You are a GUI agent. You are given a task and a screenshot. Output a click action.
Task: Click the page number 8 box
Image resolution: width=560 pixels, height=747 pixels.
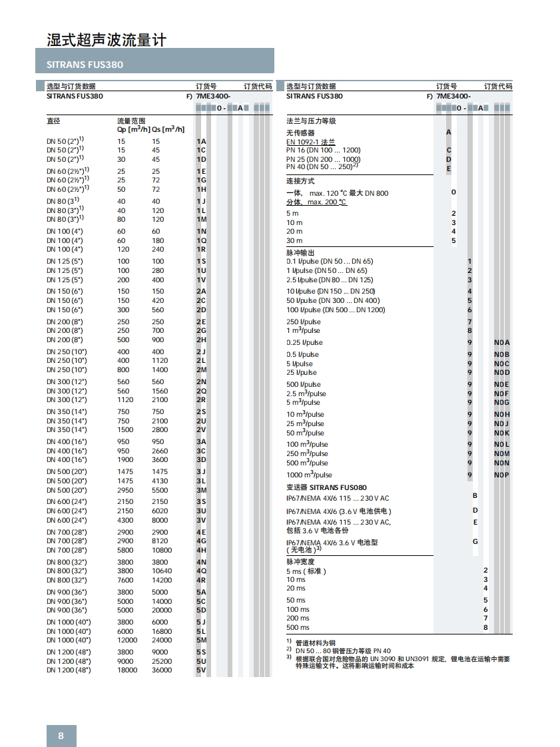point(61,736)
